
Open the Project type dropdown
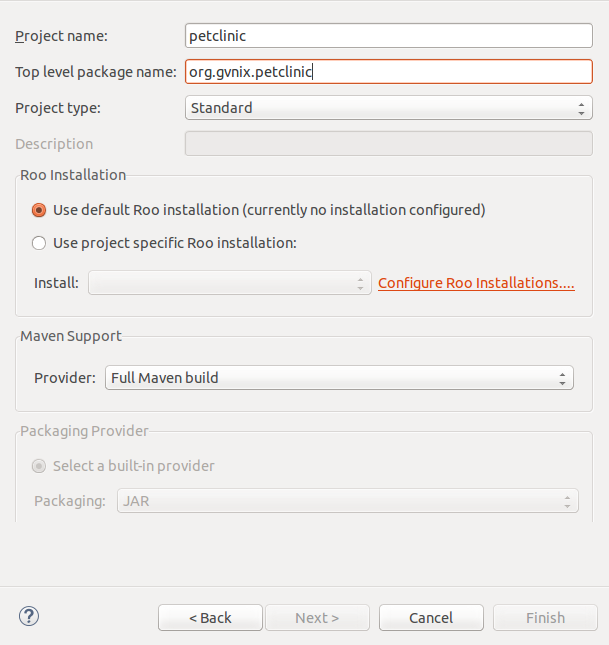click(389, 108)
